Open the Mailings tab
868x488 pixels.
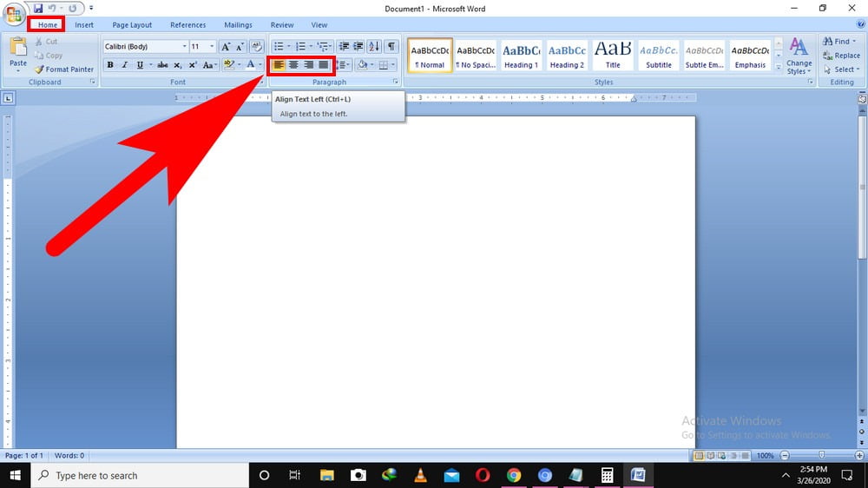pos(238,25)
